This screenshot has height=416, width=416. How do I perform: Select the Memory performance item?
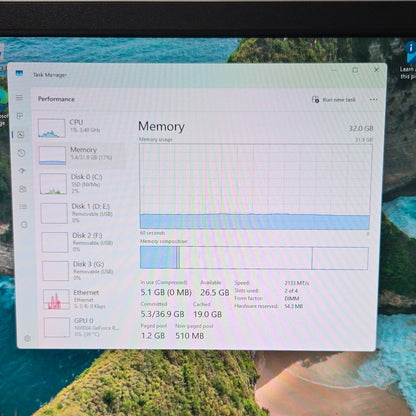[x=81, y=155]
